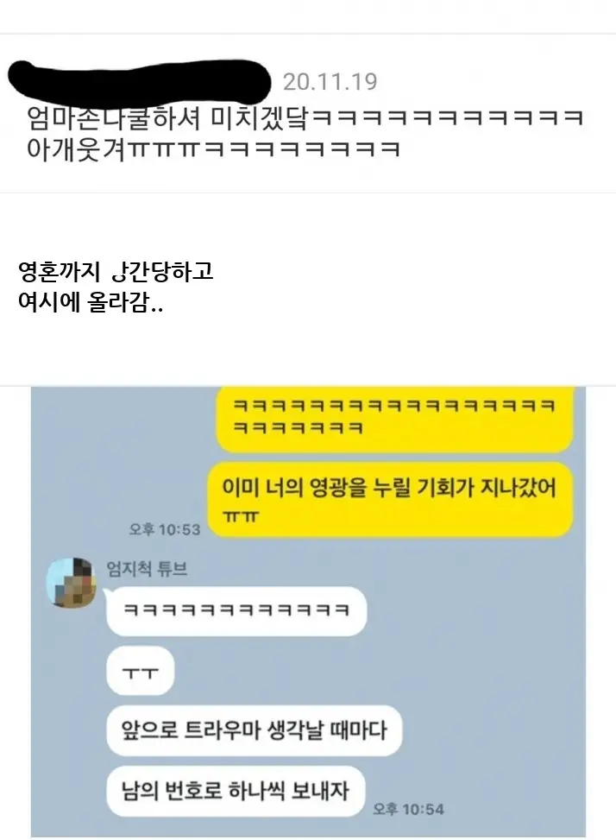Select the post date 20.11.19
This screenshot has width=616, height=840.
point(330,82)
